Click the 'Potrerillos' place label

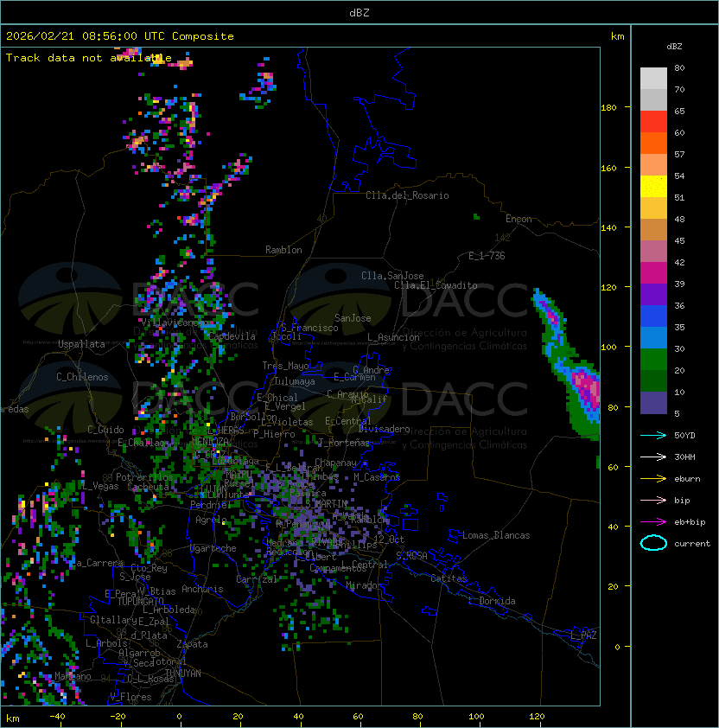point(144,477)
